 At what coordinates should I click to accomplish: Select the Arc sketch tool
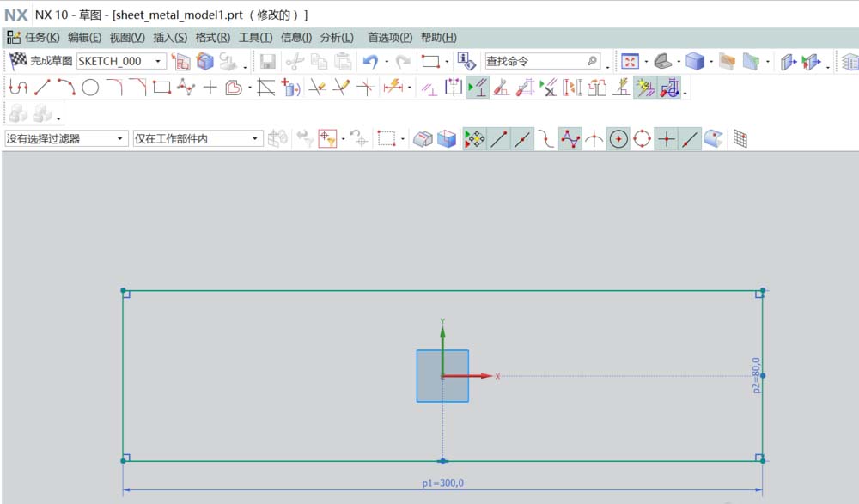66,87
